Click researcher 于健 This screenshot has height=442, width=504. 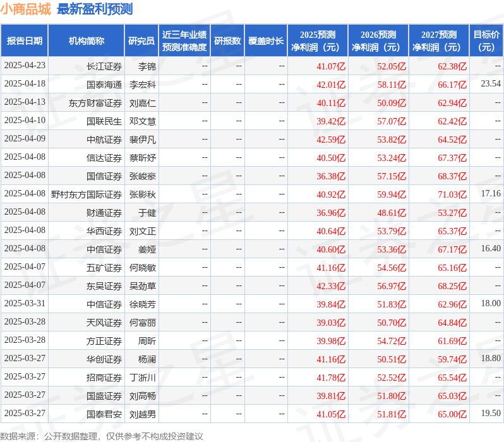click(x=147, y=213)
